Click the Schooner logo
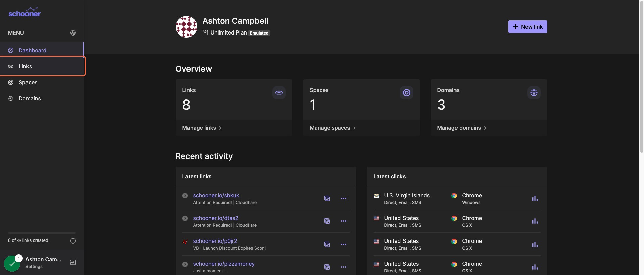 pyautogui.click(x=24, y=12)
